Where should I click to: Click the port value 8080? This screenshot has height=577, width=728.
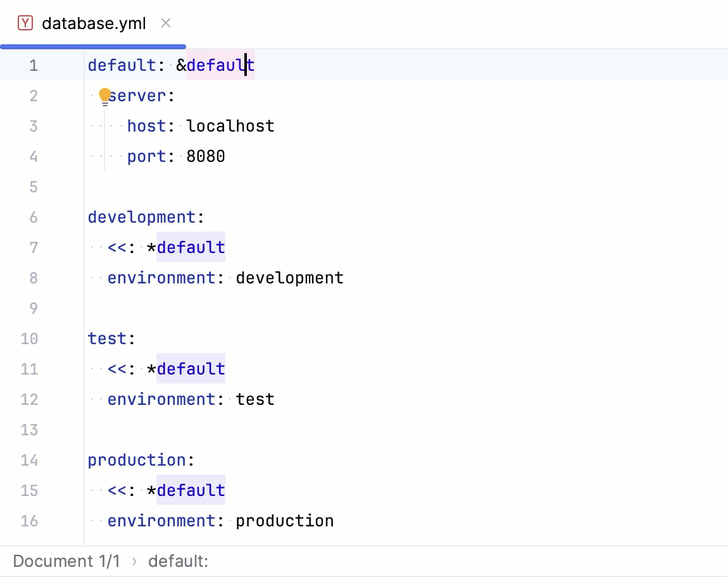point(205,156)
